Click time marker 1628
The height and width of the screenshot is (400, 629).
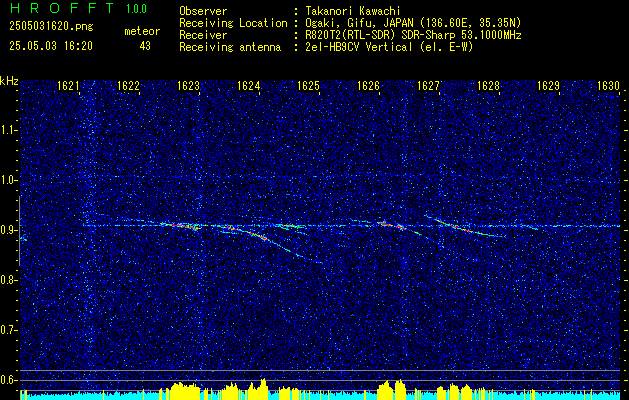click(488, 86)
